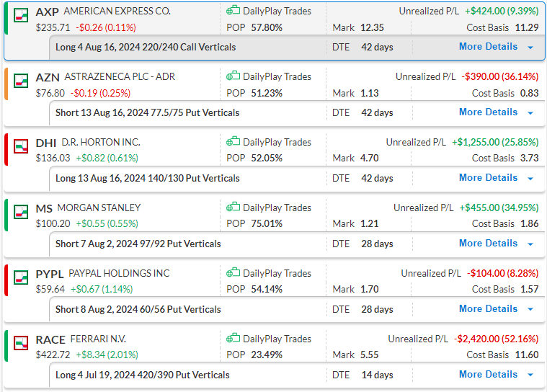Click MORGAN STANLEY company name
547x392 pixels.
point(99,208)
